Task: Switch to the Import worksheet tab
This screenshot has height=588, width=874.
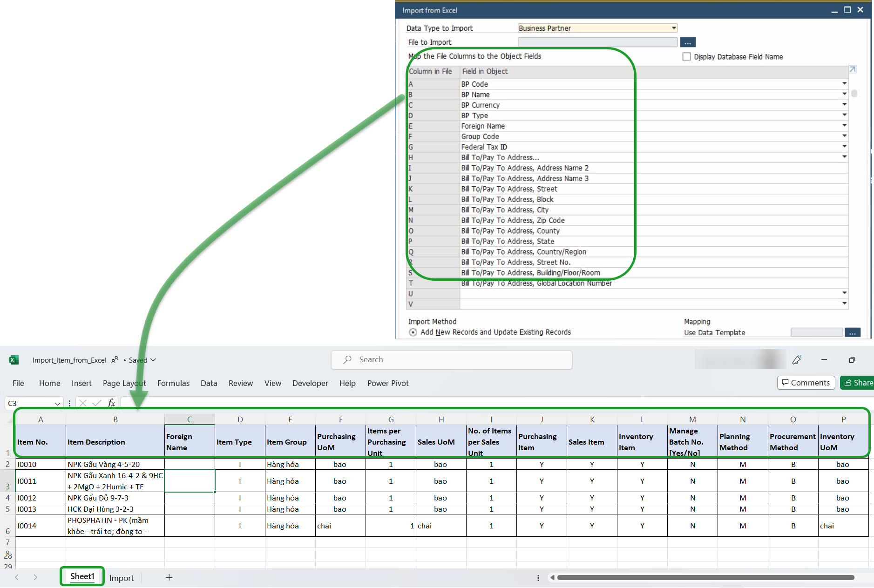Action: click(x=122, y=578)
